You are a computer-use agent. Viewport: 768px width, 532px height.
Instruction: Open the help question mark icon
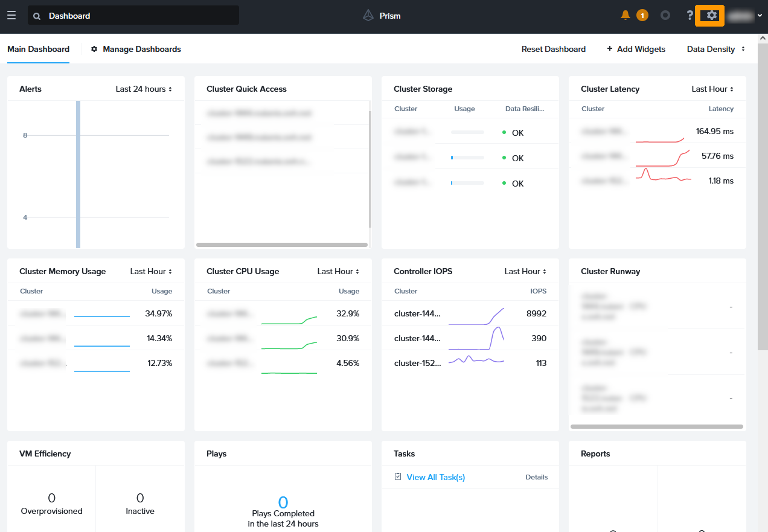tap(689, 15)
